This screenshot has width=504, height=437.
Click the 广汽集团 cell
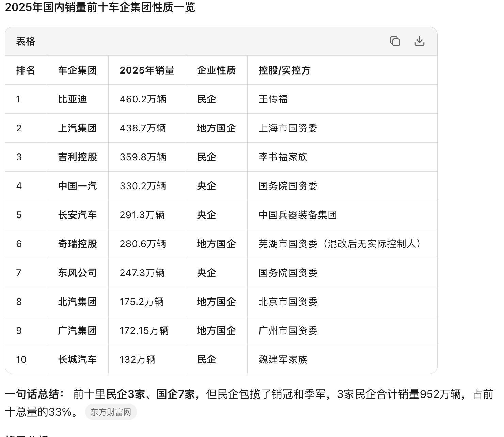(78, 330)
